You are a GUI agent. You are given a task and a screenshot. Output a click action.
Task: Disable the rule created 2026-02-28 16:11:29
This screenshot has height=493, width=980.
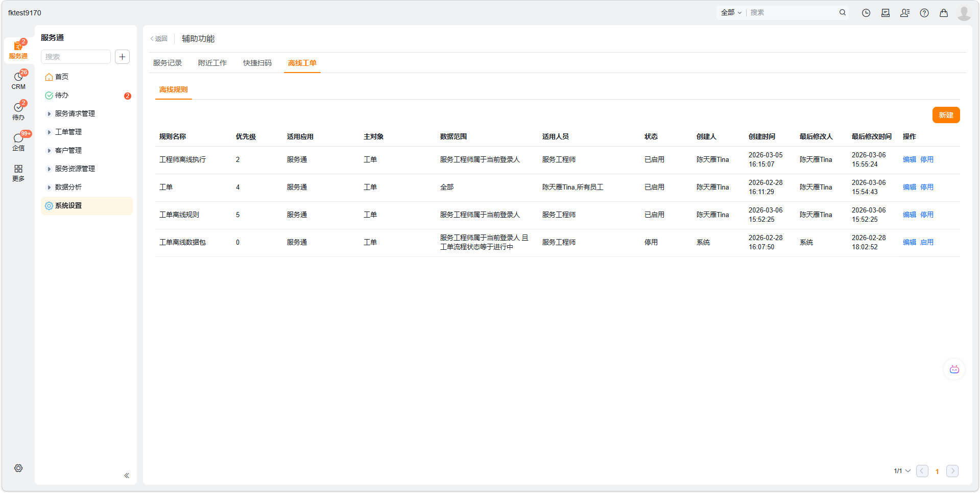click(927, 187)
